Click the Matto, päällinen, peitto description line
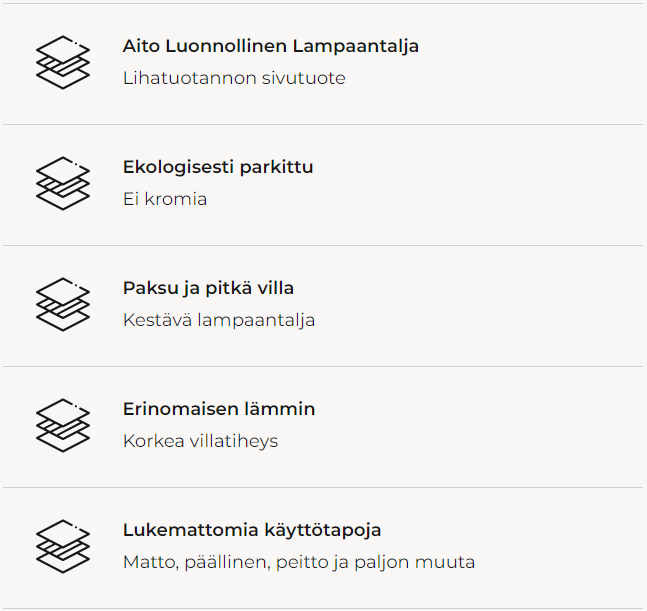647x611 pixels. pos(298,562)
